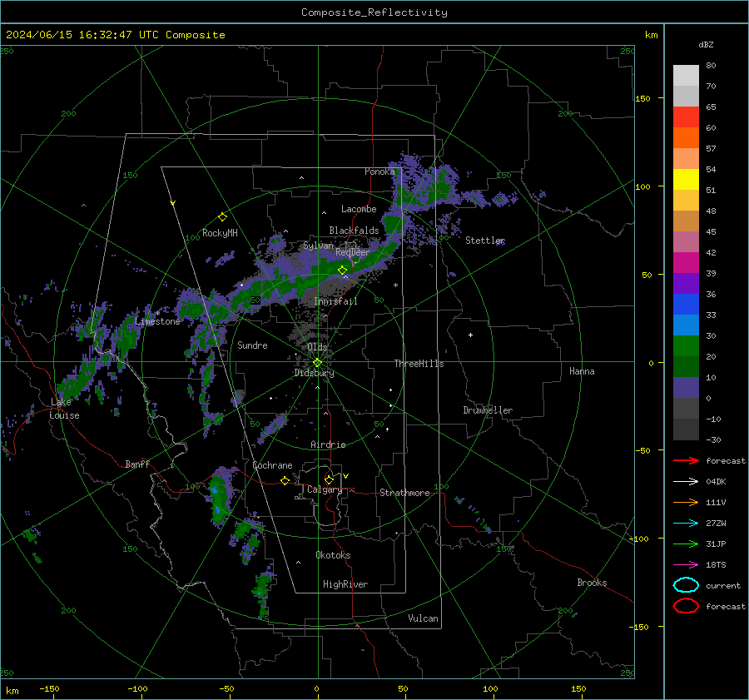This screenshot has height=700, width=749.
Task: Click the -100 tick on bottom km axis
Action: click(x=137, y=688)
